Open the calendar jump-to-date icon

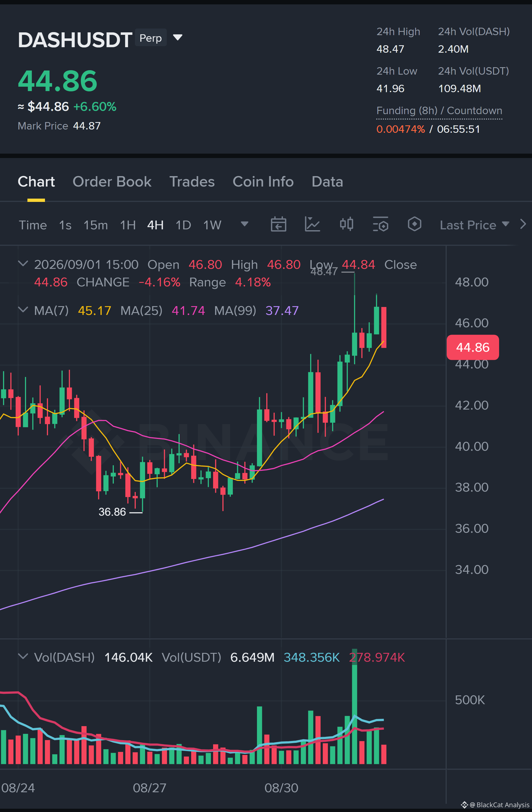coord(278,224)
